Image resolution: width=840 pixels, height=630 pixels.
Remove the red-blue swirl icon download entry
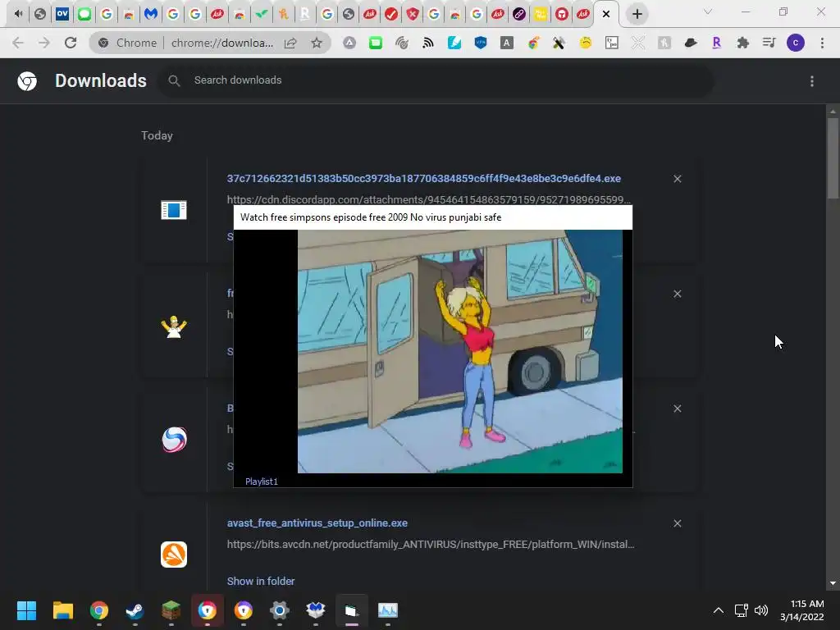(677, 409)
